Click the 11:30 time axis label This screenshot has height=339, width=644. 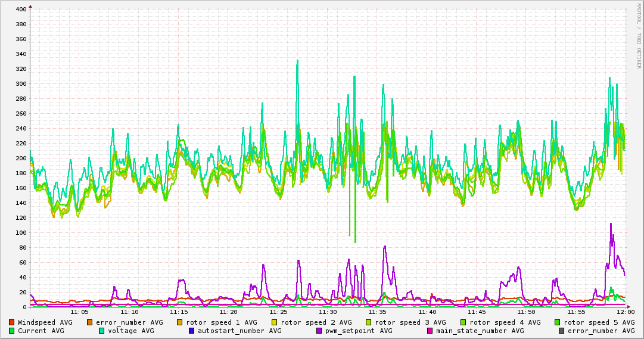[328, 312]
